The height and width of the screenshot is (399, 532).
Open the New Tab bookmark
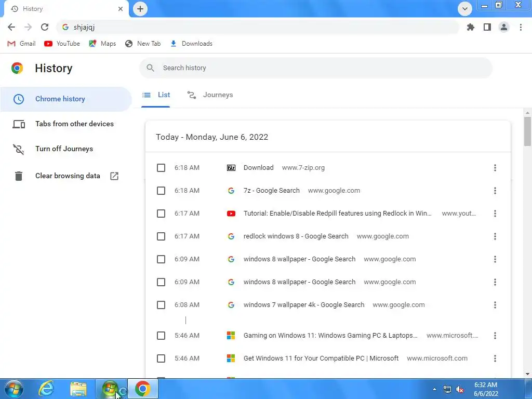pyautogui.click(x=142, y=44)
